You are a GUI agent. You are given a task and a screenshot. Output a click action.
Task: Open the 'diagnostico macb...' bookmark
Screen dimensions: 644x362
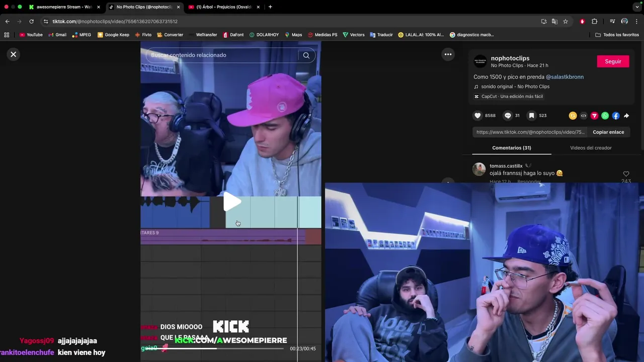tap(472, 35)
